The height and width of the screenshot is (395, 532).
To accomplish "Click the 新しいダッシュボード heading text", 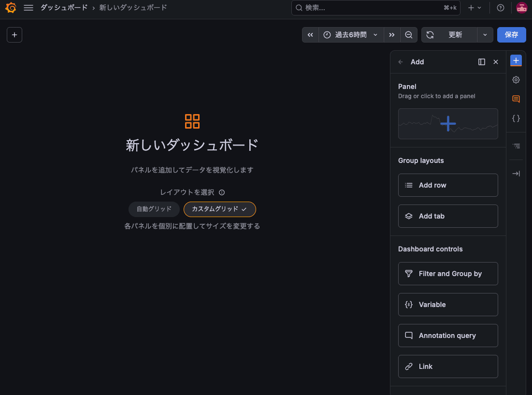I will 192,145.
